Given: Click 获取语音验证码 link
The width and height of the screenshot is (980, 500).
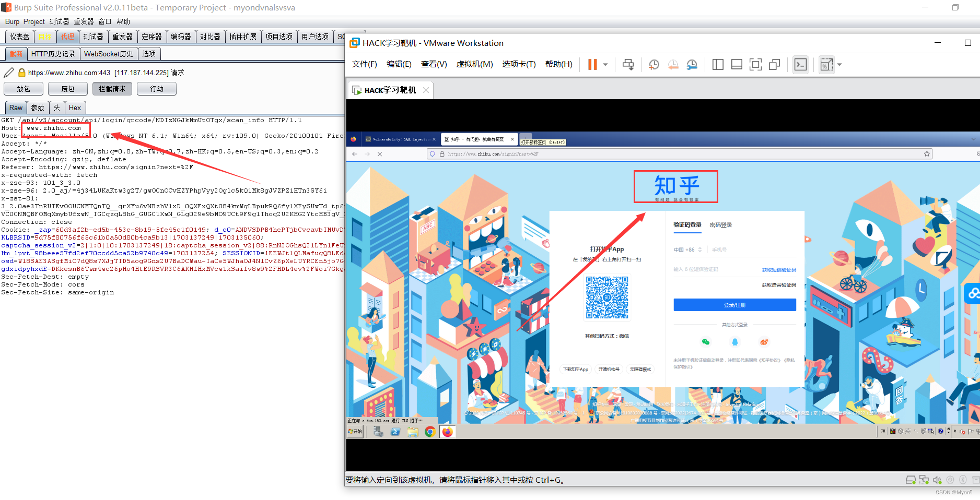Looking at the screenshot, I should tap(779, 285).
